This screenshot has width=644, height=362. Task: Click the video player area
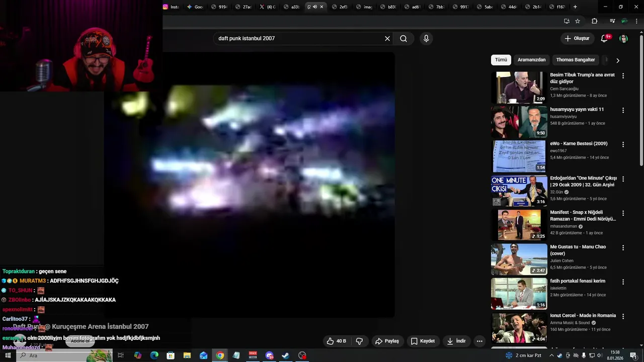click(249, 185)
